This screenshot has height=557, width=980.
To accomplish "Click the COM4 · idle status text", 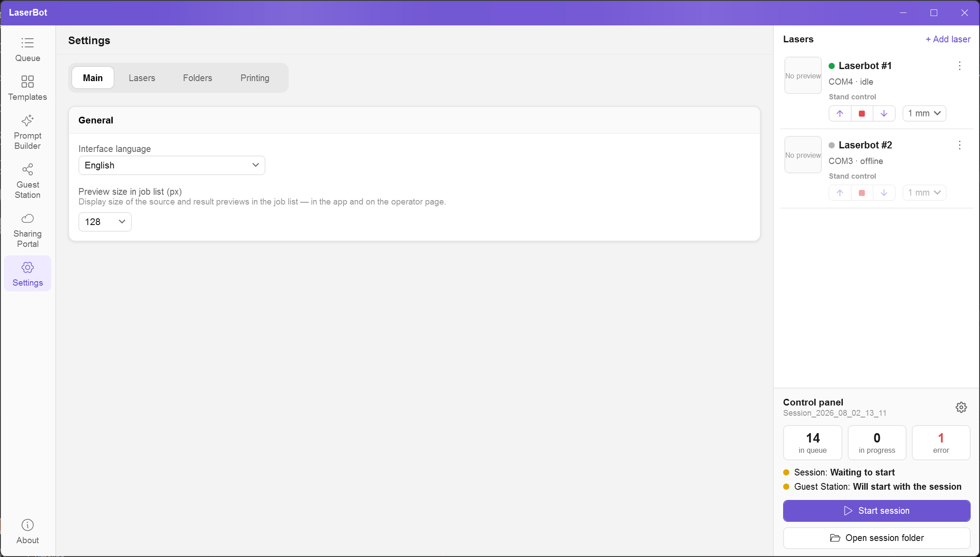I will (x=850, y=82).
